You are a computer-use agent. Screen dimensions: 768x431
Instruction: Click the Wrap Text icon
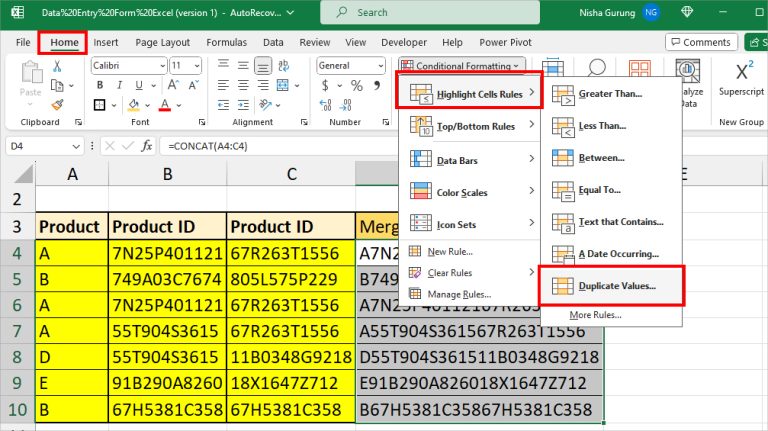283,66
